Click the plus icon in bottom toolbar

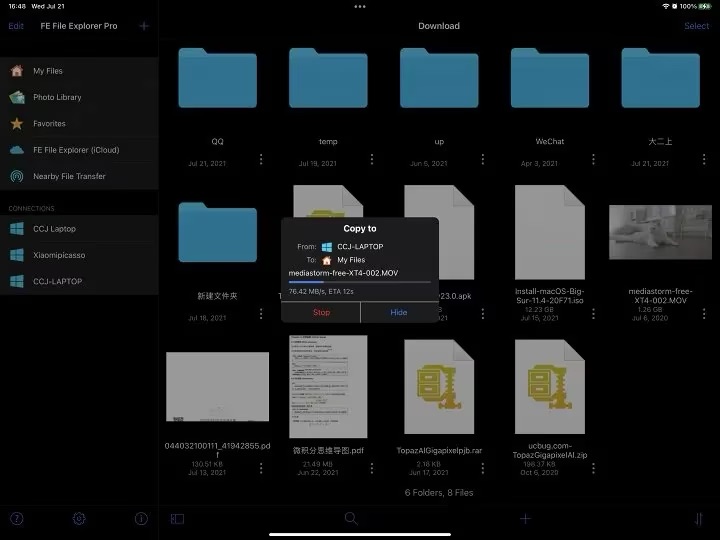pos(525,518)
